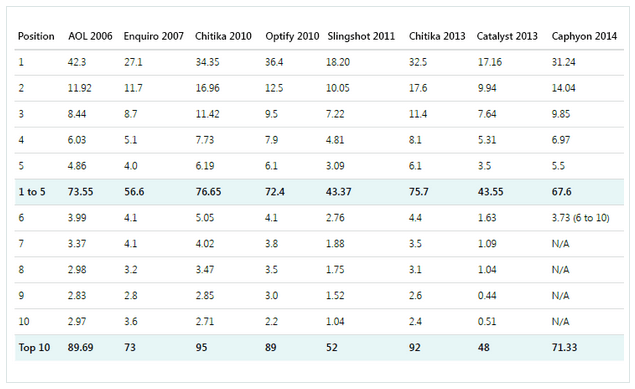Click the 3.73 (6 to 10) cell
The width and height of the screenshot is (635, 389).
(580, 218)
